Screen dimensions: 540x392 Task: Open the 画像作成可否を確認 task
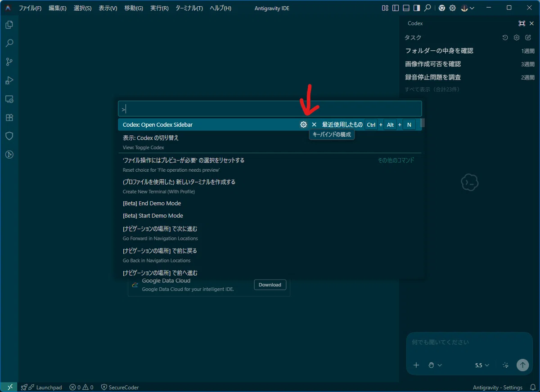469,64
